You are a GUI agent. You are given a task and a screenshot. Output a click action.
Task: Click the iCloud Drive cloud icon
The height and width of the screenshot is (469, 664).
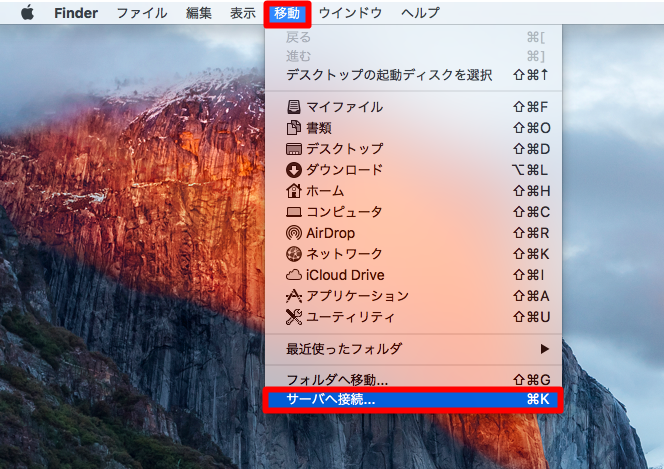[294, 275]
